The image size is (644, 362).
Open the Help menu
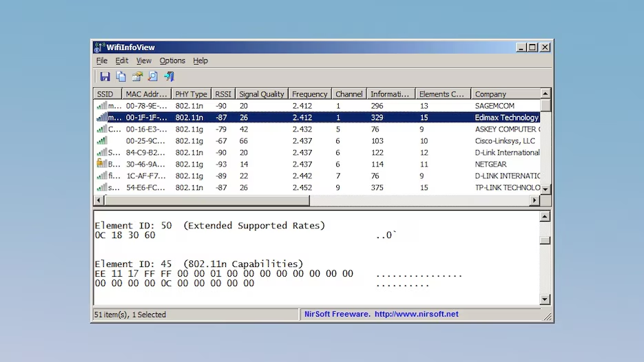200,61
